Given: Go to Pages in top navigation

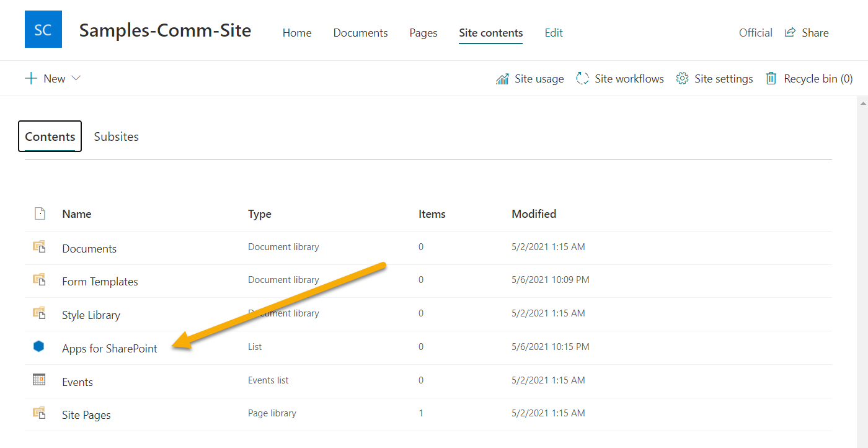Looking at the screenshot, I should (423, 33).
